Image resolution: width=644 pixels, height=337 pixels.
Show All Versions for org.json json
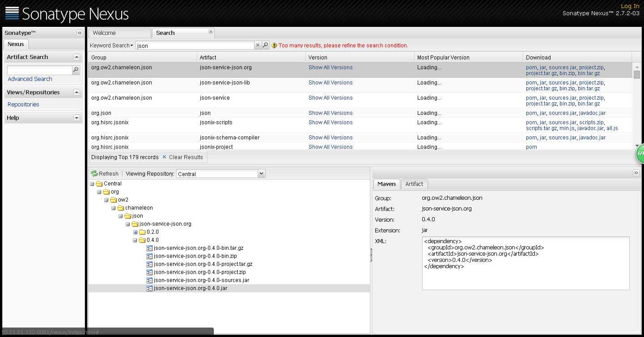(330, 113)
